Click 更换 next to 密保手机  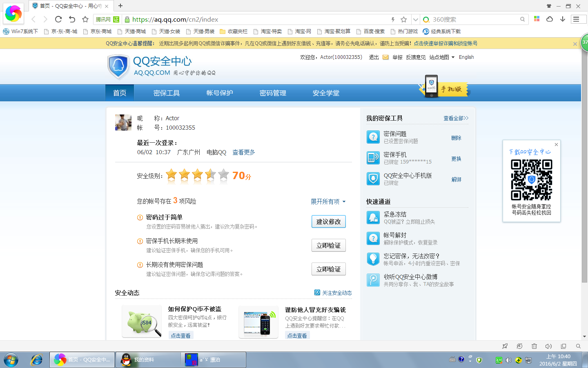coord(456,159)
